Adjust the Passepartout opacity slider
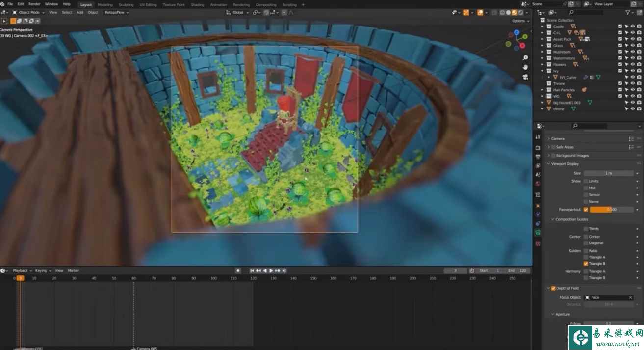Viewport: 644px width, 350px height. click(611, 210)
